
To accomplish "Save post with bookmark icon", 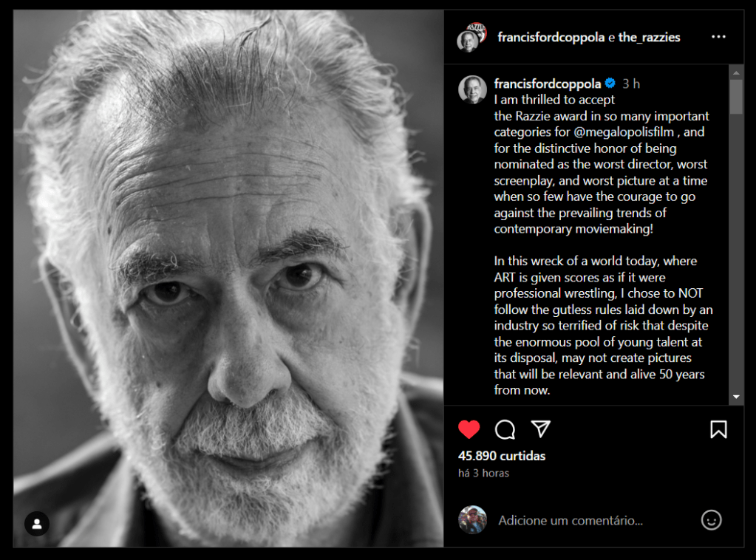I will pos(718,429).
